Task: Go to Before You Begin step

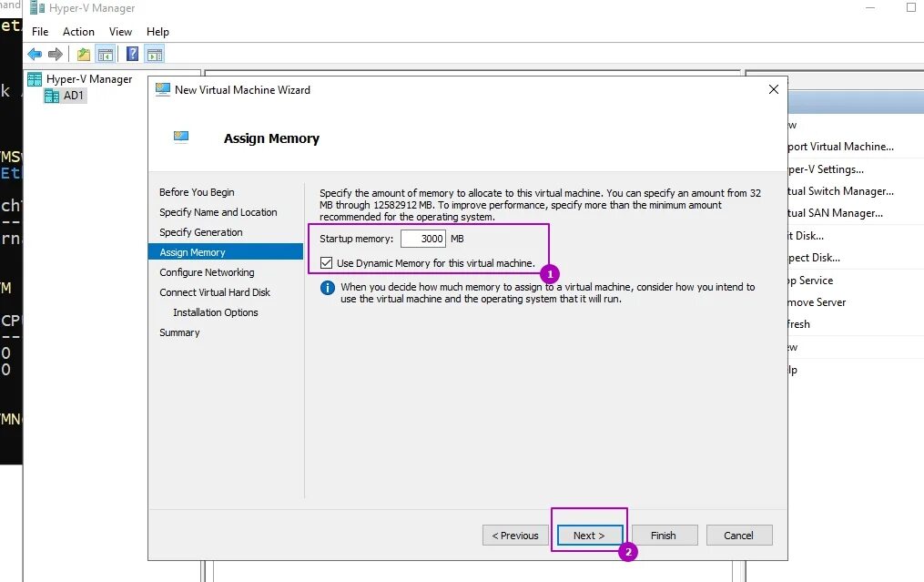Action: pos(197,192)
